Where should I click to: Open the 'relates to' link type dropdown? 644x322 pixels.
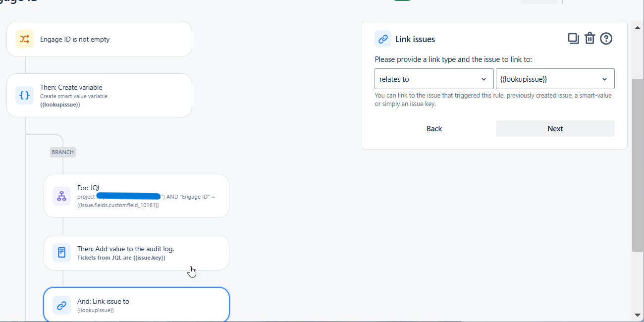433,79
